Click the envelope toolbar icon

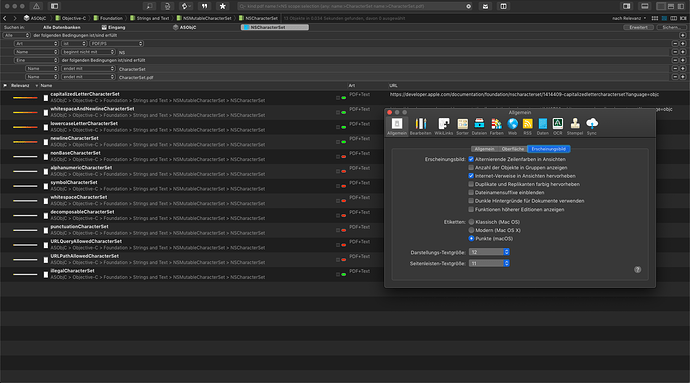pyautogui.click(x=485, y=6)
